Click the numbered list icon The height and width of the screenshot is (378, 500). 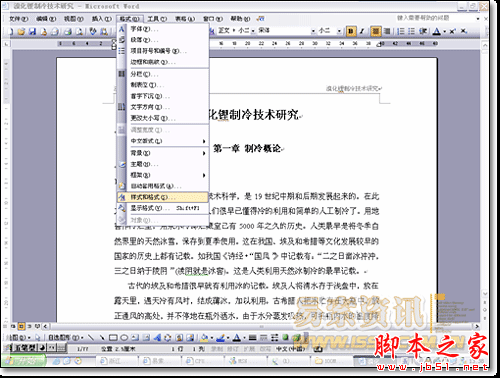(401, 31)
